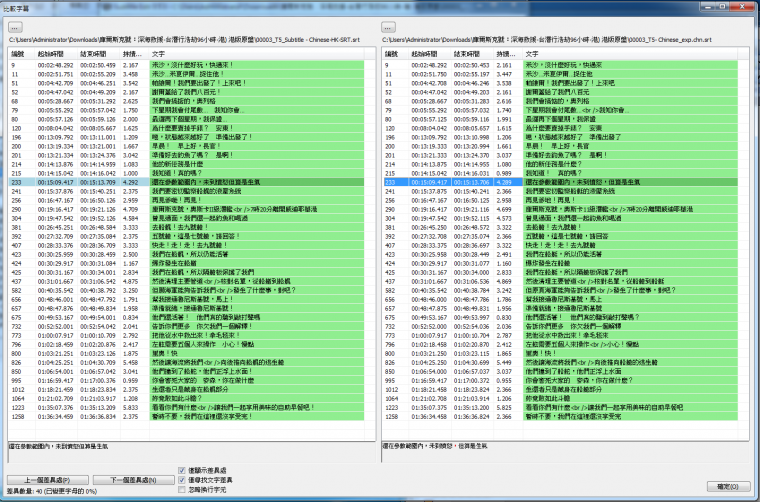The height and width of the screenshot is (502, 760).
Task: Select row 437 in the left subtitle list
Action: [186, 281]
